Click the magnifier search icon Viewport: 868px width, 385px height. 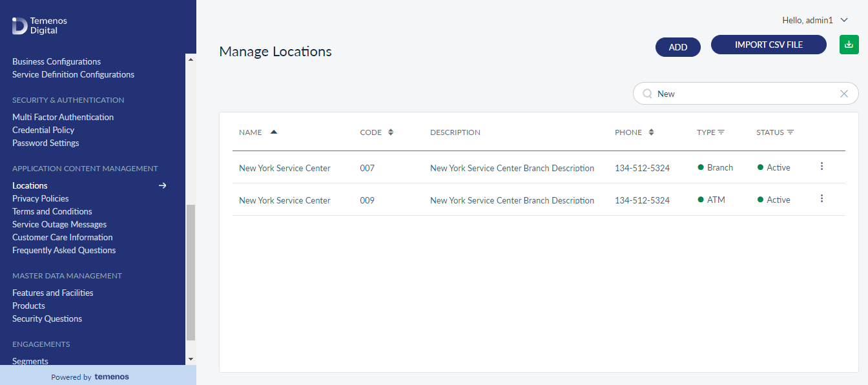tap(647, 94)
